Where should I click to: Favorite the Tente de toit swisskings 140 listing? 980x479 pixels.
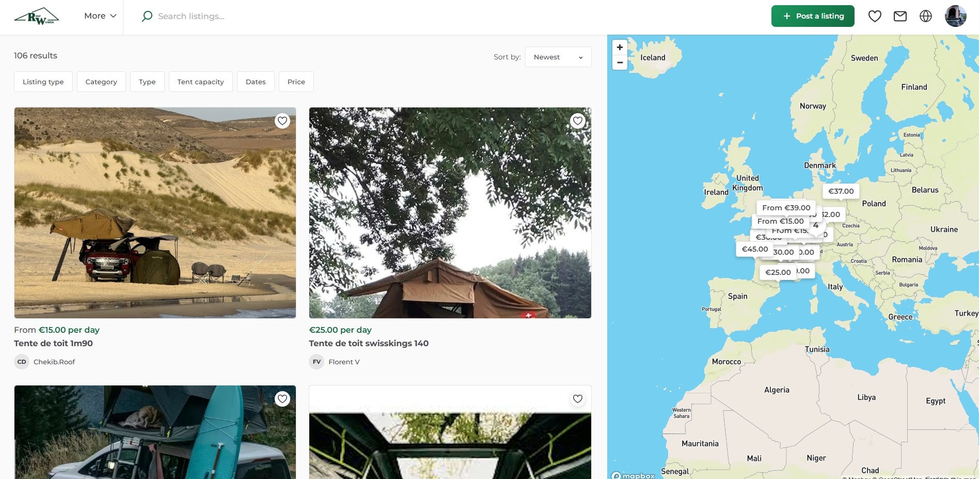[578, 121]
